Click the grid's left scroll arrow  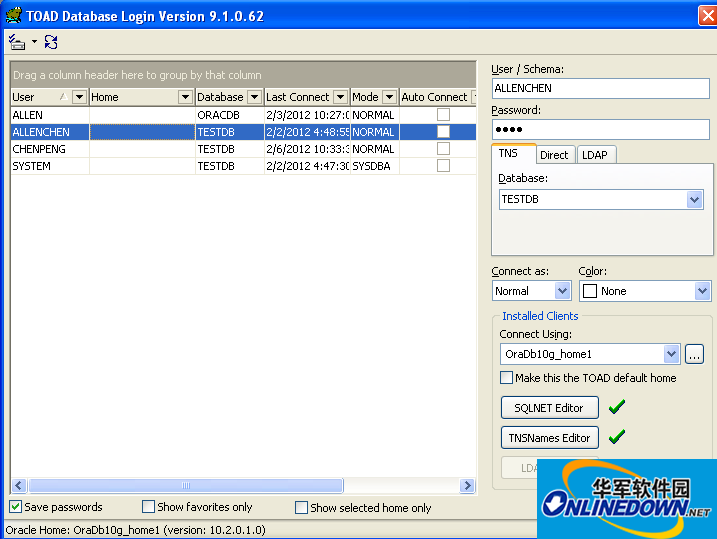click(x=19, y=485)
